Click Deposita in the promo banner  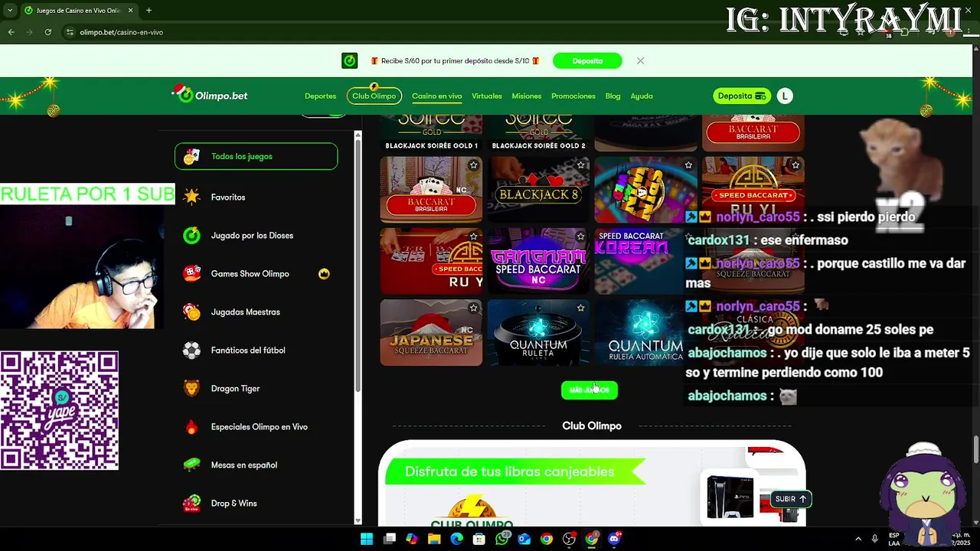(587, 60)
